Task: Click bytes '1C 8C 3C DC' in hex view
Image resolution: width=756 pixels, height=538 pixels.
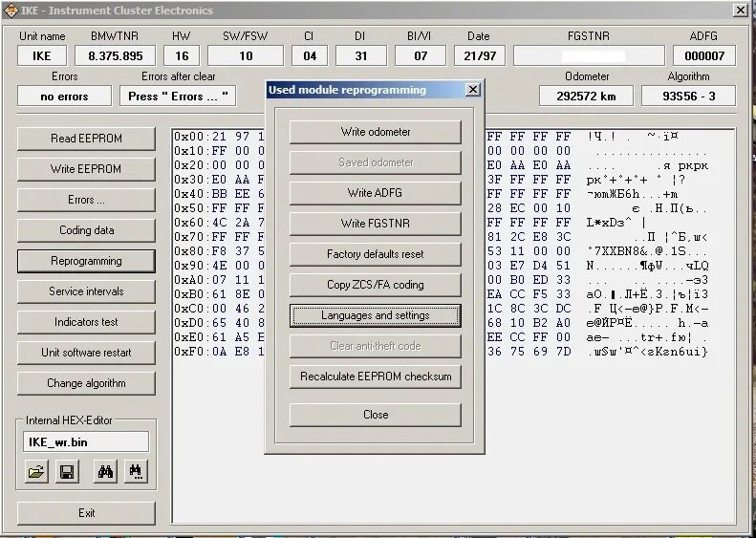Action: click(529, 309)
